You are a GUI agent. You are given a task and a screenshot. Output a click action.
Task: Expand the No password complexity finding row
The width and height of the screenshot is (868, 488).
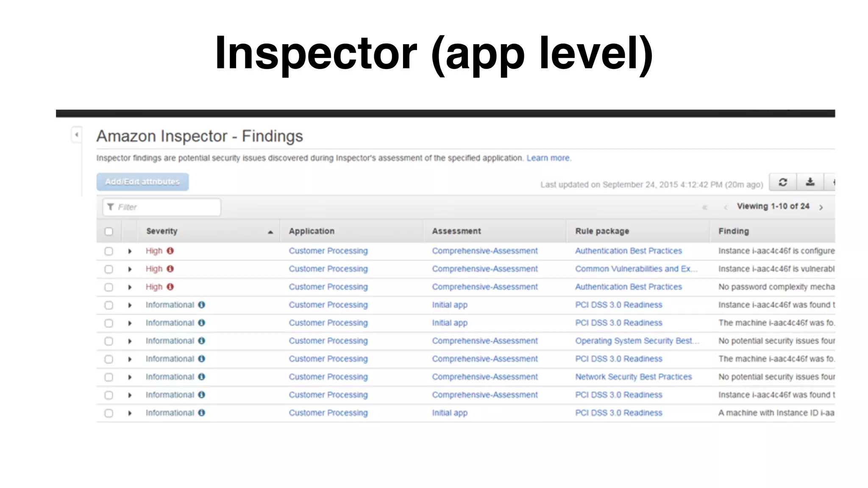pyautogui.click(x=130, y=287)
